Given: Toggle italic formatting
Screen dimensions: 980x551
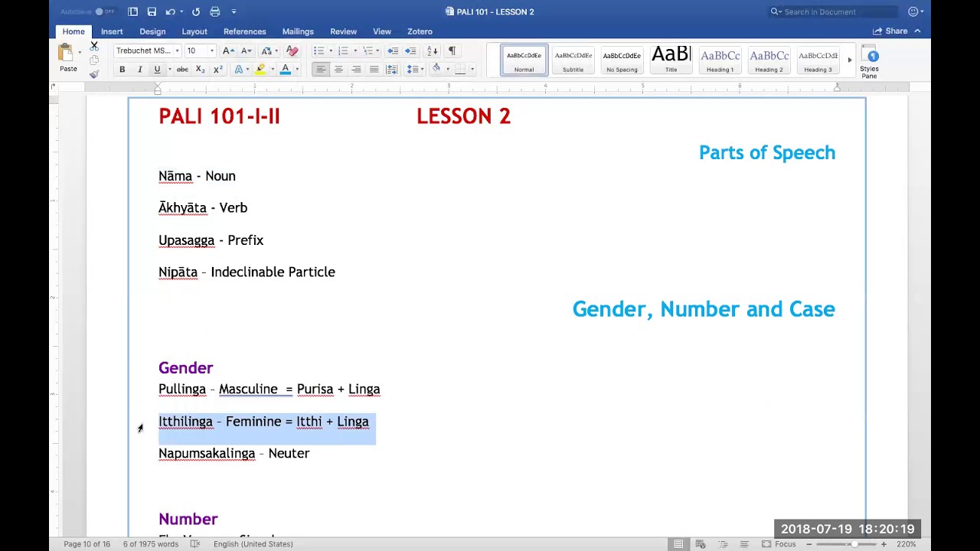Looking at the screenshot, I should 139,70.
